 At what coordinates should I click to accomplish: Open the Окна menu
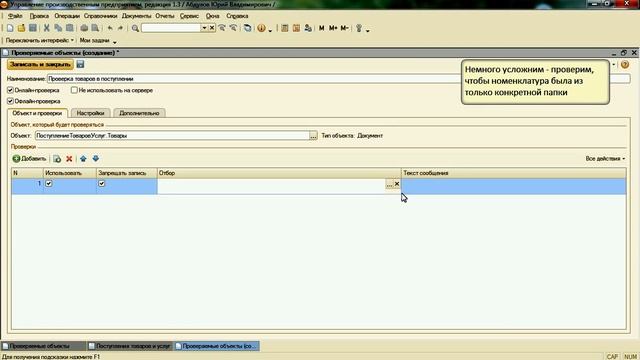[x=212, y=16]
